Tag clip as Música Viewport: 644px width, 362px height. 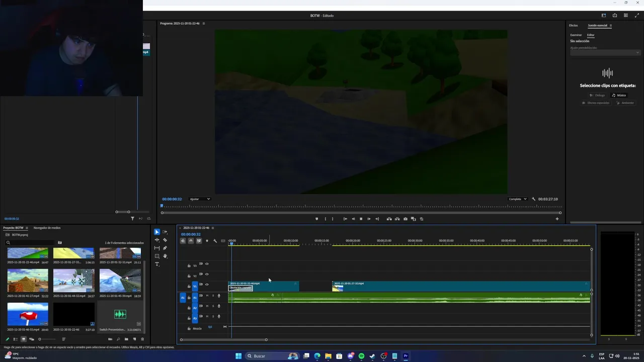(x=619, y=95)
